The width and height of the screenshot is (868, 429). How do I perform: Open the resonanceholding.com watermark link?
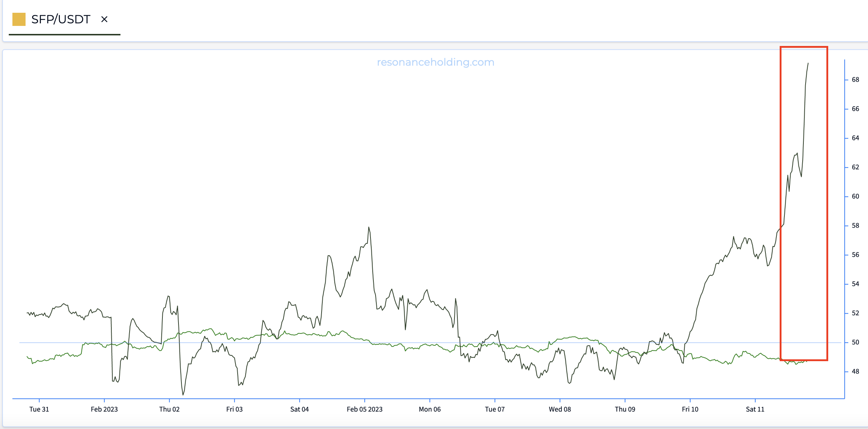[435, 62]
